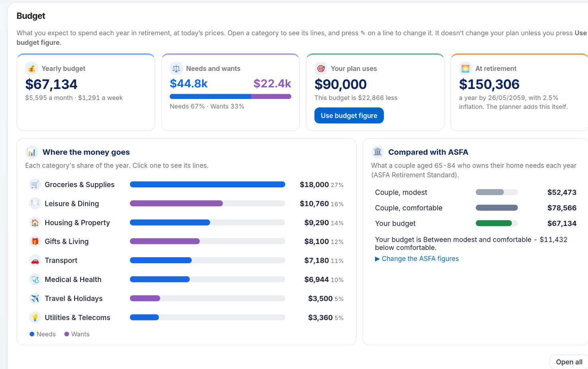The width and height of the screenshot is (588, 369).
Task: Click the purple Wants legend dot
Action: pos(67,334)
